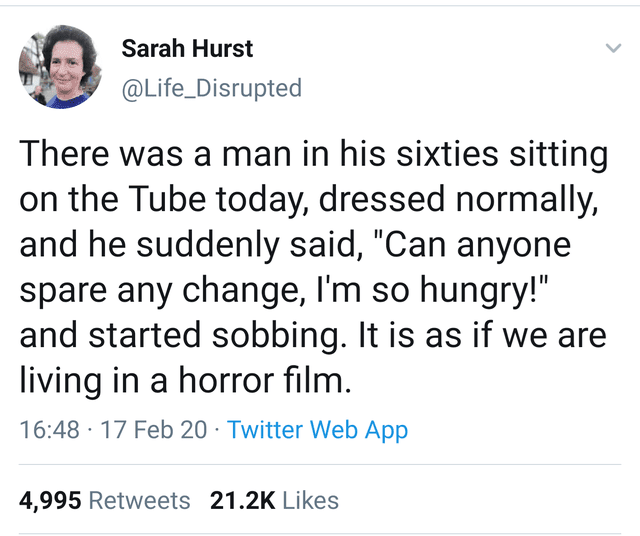640x536 pixels.
Task: Open the Sarah Hurst display name
Action: click(187, 48)
